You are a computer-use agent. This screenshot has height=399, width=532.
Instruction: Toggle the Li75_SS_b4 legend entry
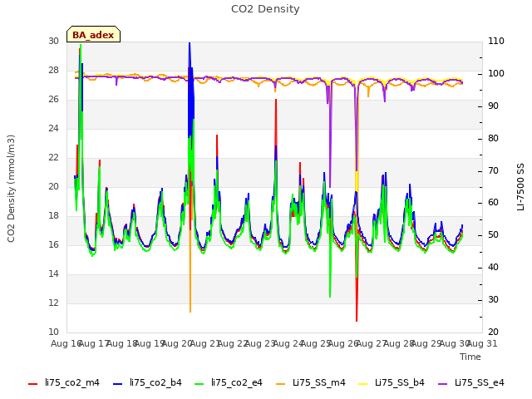tap(392, 383)
